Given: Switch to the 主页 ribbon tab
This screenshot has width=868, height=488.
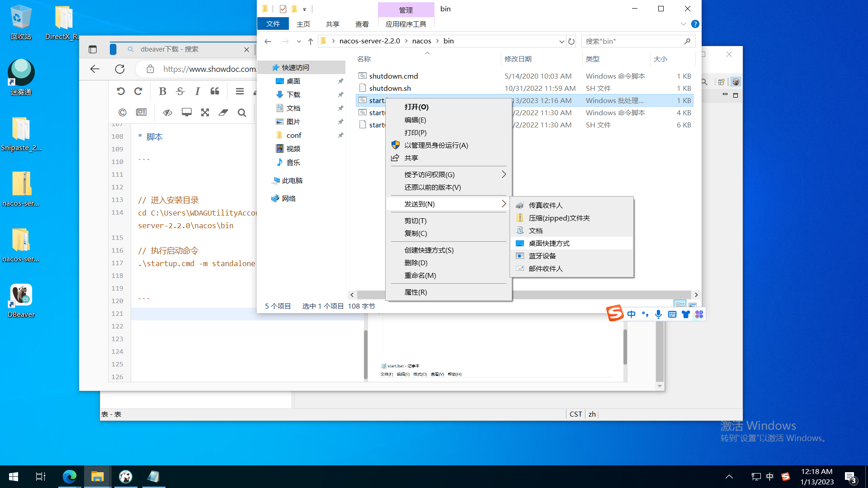Looking at the screenshot, I should [303, 24].
